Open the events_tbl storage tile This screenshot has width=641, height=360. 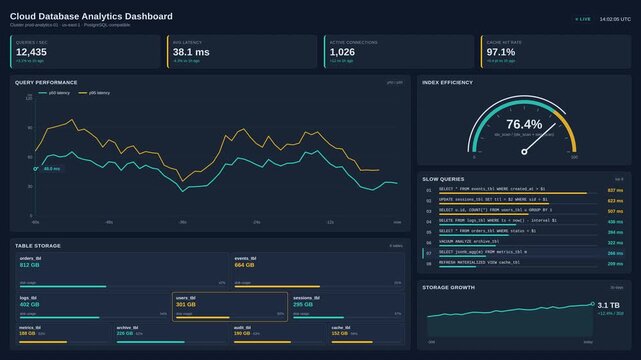click(318, 271)
